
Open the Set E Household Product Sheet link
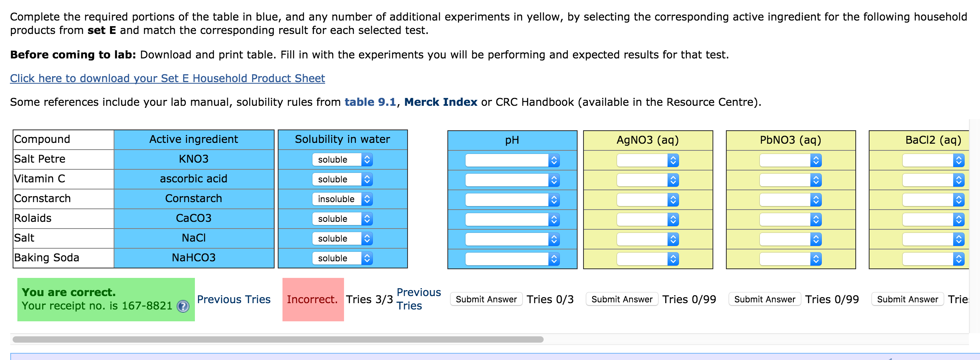167,78
